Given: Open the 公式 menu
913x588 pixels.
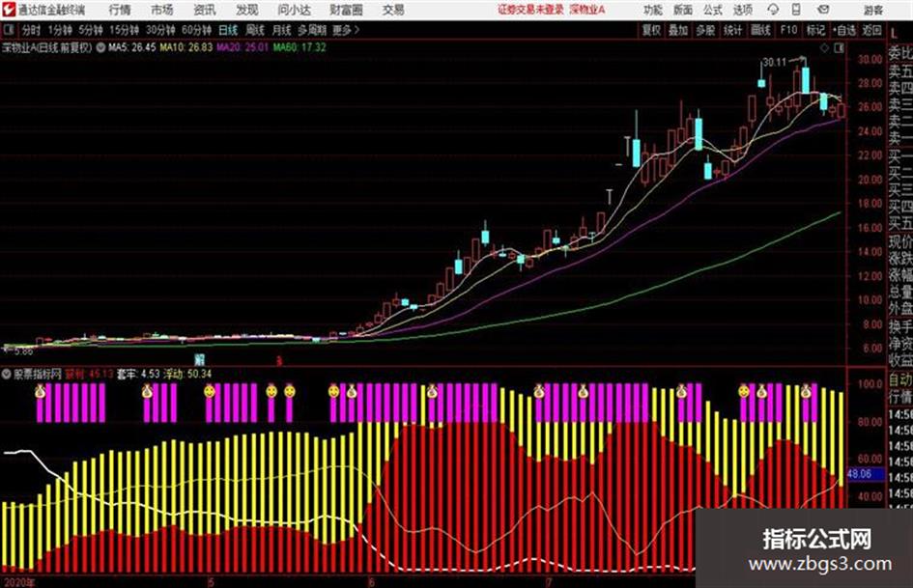Looking at the screenshot, I should (x=713, y=10).
